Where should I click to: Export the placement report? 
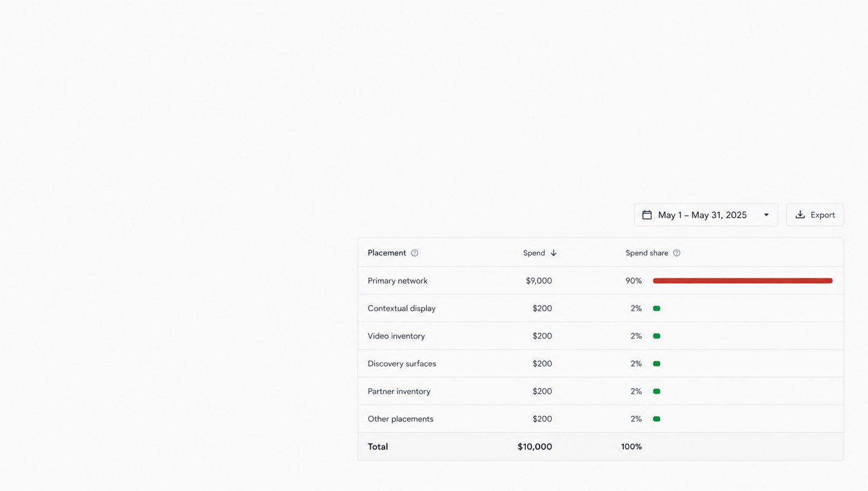[x=815, y=215]
